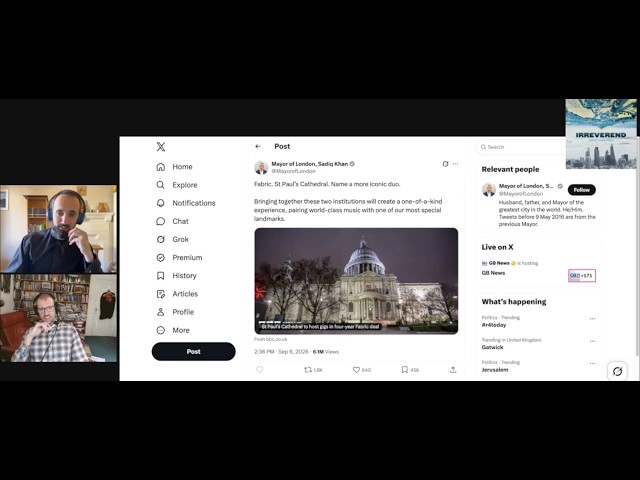
Task: Click the X logo in sidebar
Action: point(161,147)
